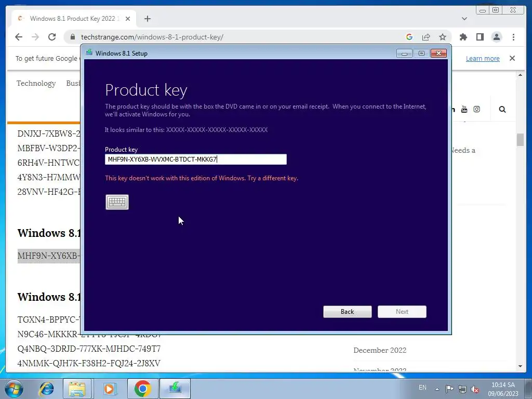The width and height of the screenshot is (532, 399).
Task: Open network tray icon
Action: coord(462,389)
